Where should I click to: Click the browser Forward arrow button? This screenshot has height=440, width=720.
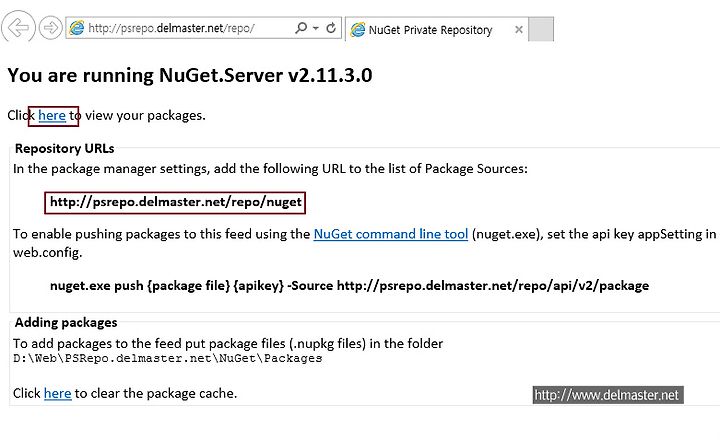tap(51, 28)
